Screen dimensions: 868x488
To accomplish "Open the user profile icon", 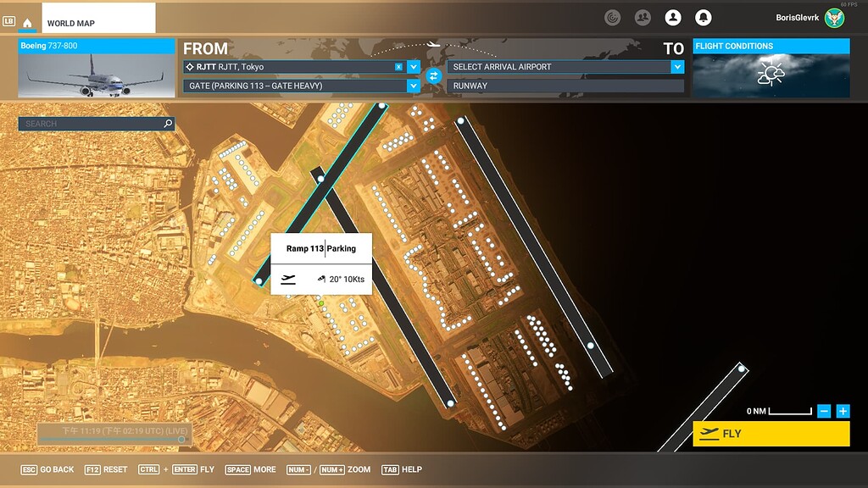I will 673,18.
